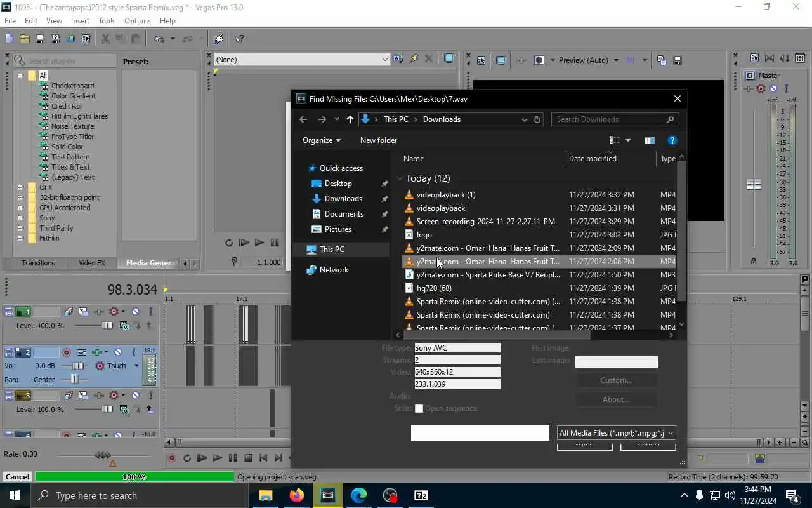Click Play From Start in timeline transport
812x508 pixels.
202,458
